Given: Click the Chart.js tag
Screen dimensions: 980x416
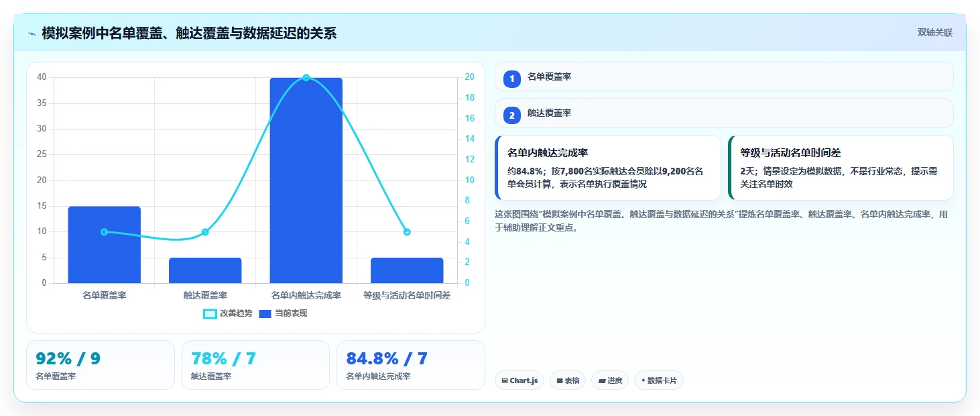Looking at the screenshot, I should [519, 380].
